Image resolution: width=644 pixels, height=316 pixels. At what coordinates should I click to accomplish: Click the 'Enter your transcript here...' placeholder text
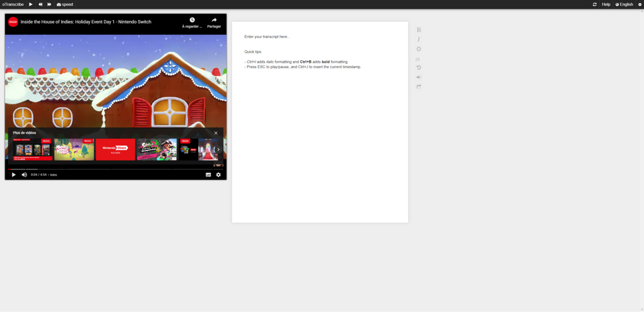[267, 37]
